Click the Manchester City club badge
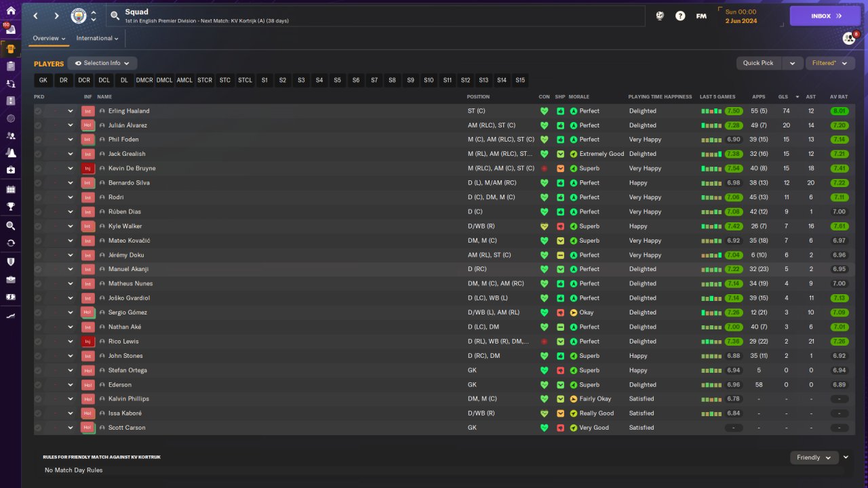Screen dimensions: 868x488 click(x=79, y=16)
